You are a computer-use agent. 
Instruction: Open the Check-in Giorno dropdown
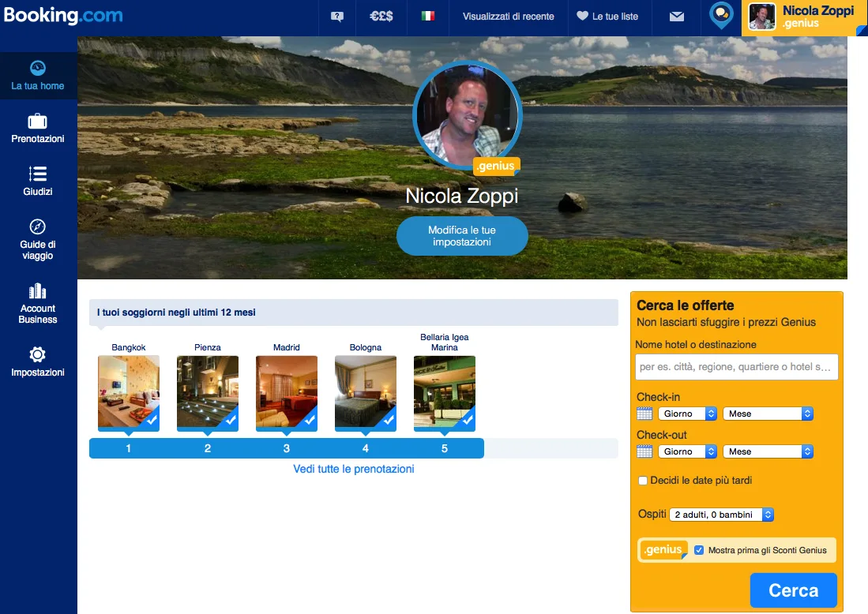click(688, 414)
